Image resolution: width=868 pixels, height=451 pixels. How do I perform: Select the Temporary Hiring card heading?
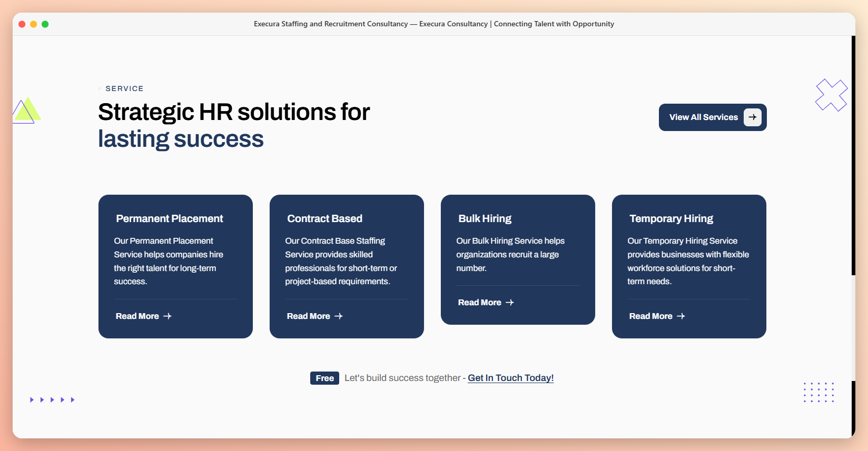point(672,218)
